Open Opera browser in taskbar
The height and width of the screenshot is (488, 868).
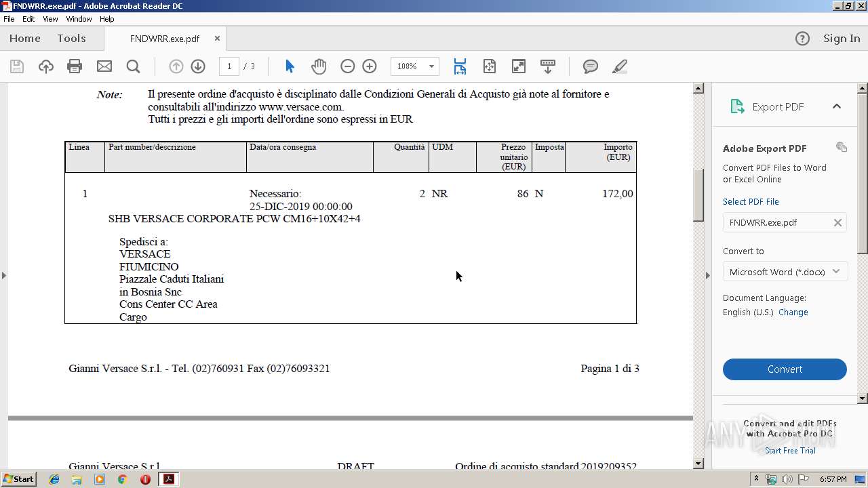point(145,479)
